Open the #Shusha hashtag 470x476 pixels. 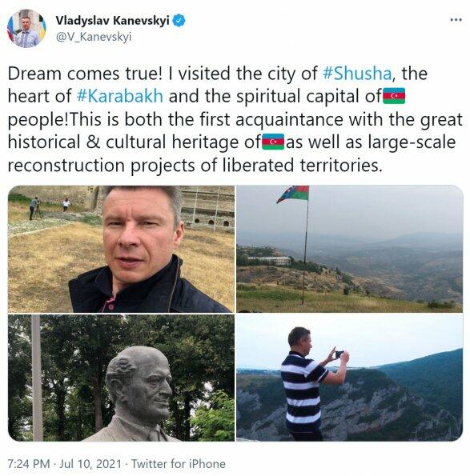(x=356, y=74)
